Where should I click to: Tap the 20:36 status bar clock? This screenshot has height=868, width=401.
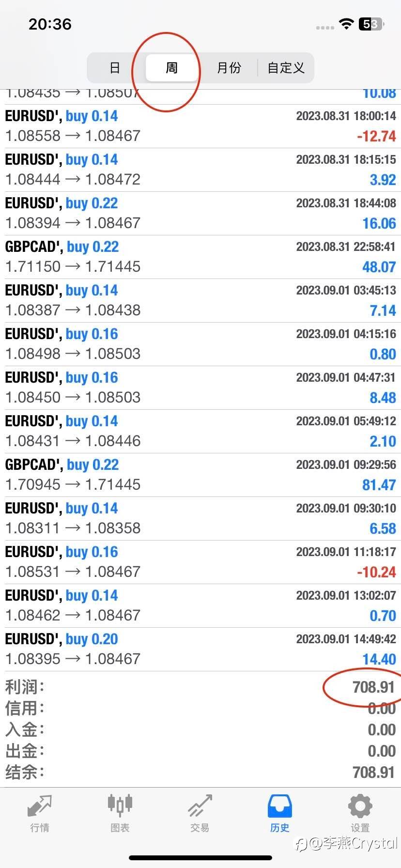tap(50, 24)
